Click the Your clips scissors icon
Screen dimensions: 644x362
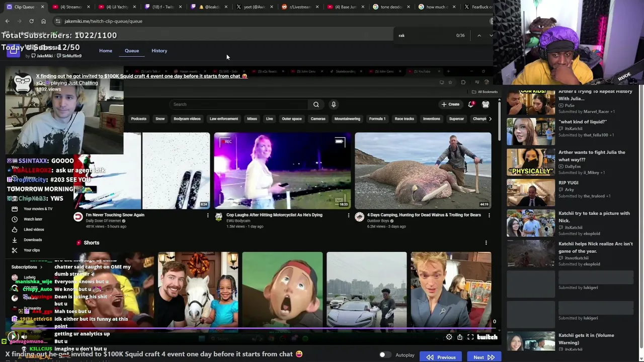click(15, 250)
